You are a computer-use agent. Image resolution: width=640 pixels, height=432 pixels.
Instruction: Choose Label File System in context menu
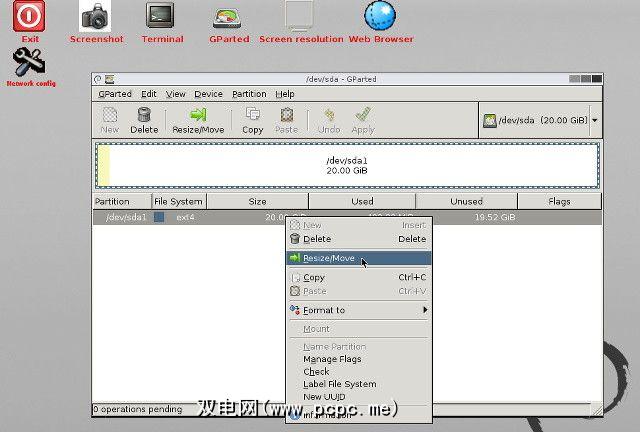[358, 384]
